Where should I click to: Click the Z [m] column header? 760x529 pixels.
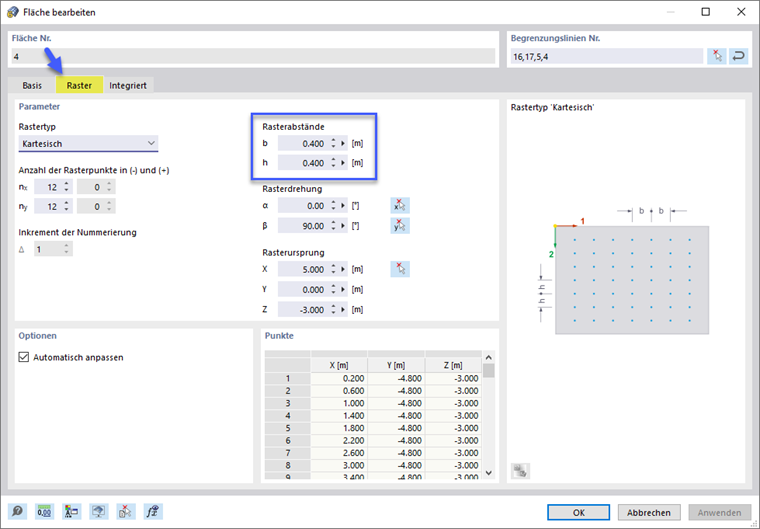(453, 365)
